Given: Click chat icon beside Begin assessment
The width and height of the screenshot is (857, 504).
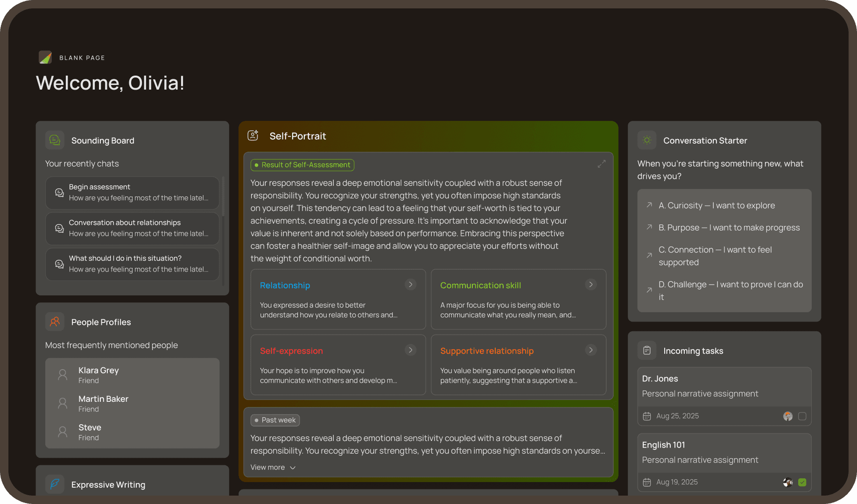Looking at the screenshot, I should [59, 192].
